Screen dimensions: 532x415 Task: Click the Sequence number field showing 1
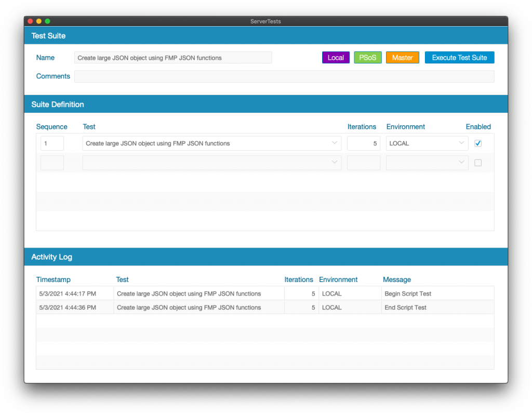point(51,143)
